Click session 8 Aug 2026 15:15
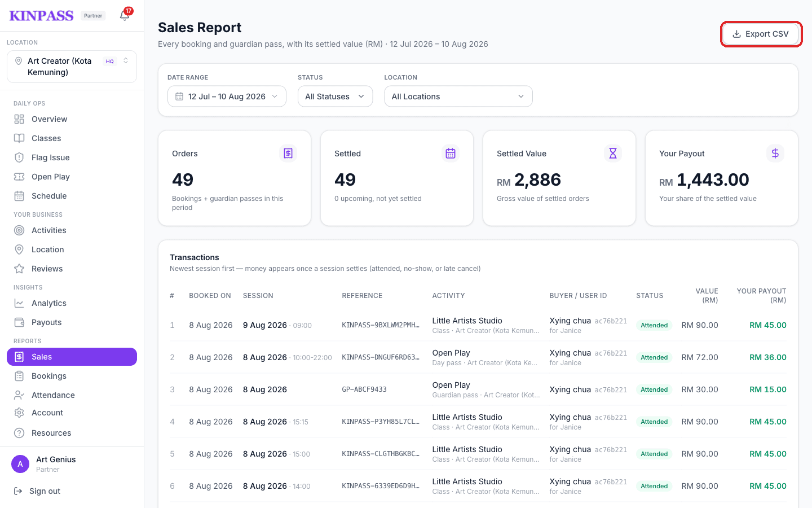The image size is (812, 508). [x=276, y=422]
